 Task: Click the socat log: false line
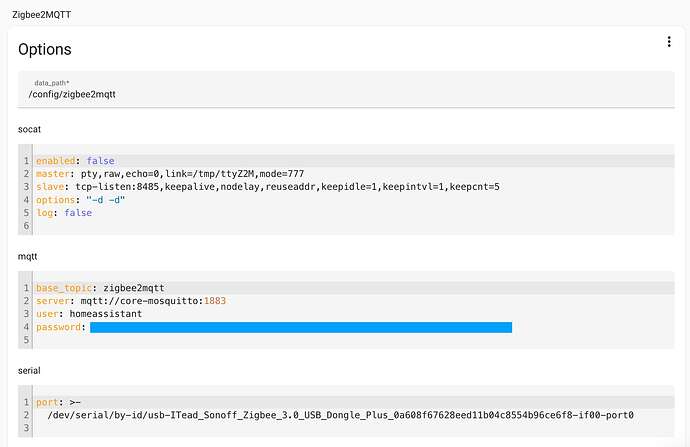[x=353, y=213]
